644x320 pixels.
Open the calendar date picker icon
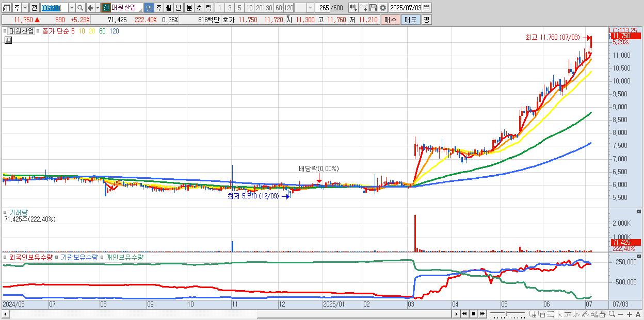[426, 8]
